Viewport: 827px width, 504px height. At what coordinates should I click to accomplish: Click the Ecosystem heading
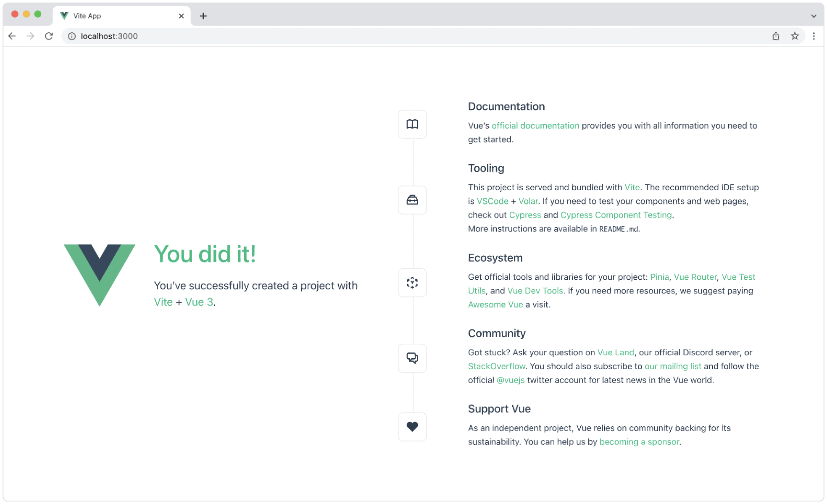(495, 257)
